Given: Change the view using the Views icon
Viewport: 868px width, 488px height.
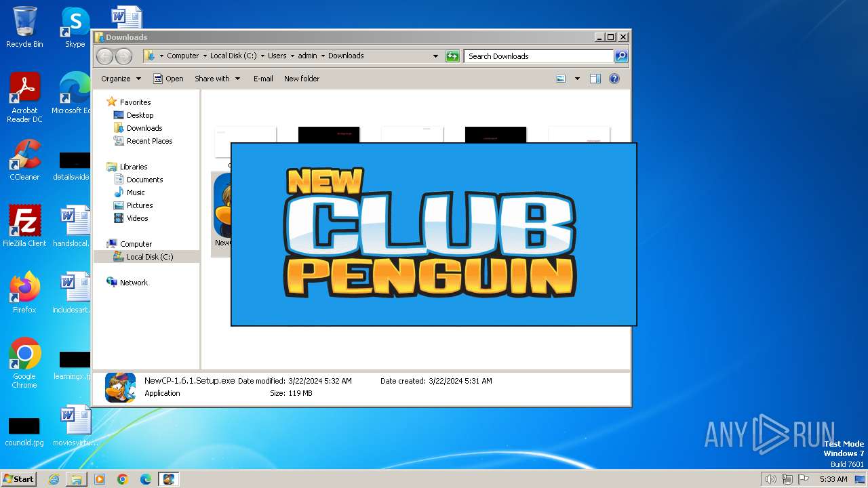Looking at the screenshot, I should [x=561, y=79].
